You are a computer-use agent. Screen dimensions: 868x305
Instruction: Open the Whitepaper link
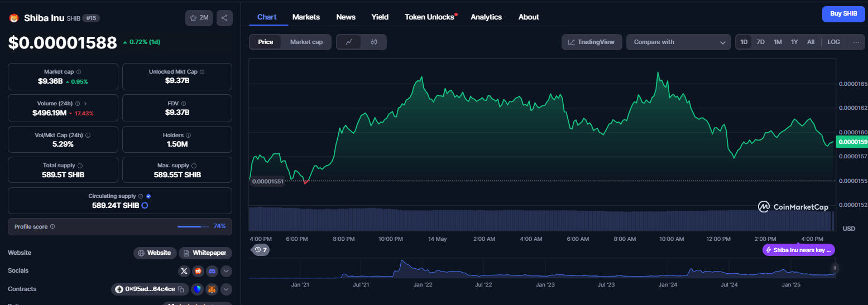pyautogui.click(x=205, y=253)
